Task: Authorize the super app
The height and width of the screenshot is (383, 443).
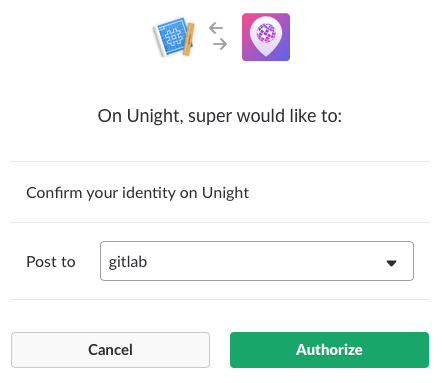Action: [329, 350]
